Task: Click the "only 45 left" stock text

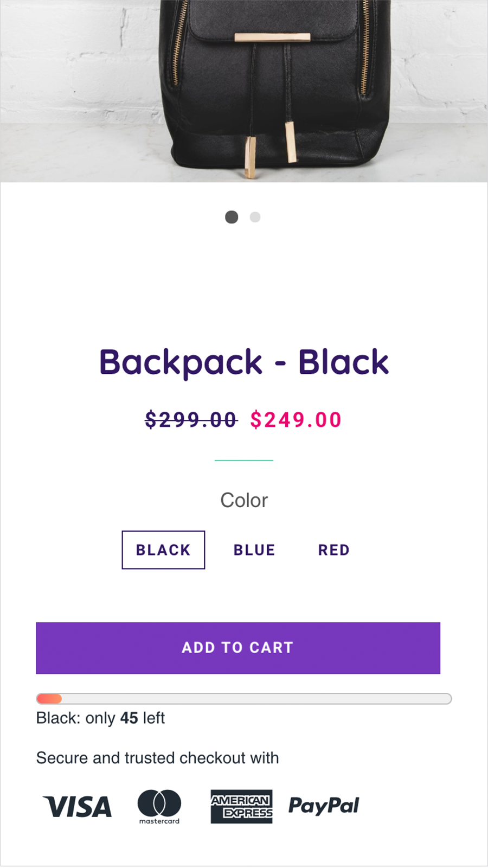Action: (x=100, y=718)
